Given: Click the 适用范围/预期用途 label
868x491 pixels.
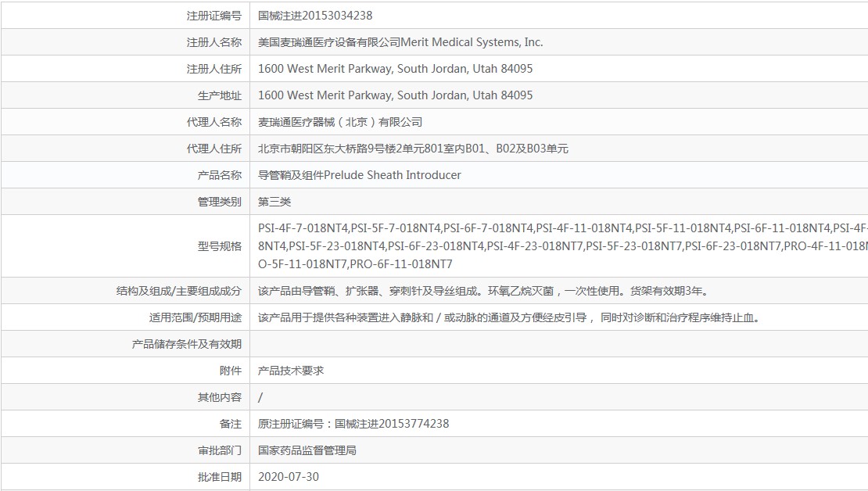Looking at the screenshot, I should [195, 317].
